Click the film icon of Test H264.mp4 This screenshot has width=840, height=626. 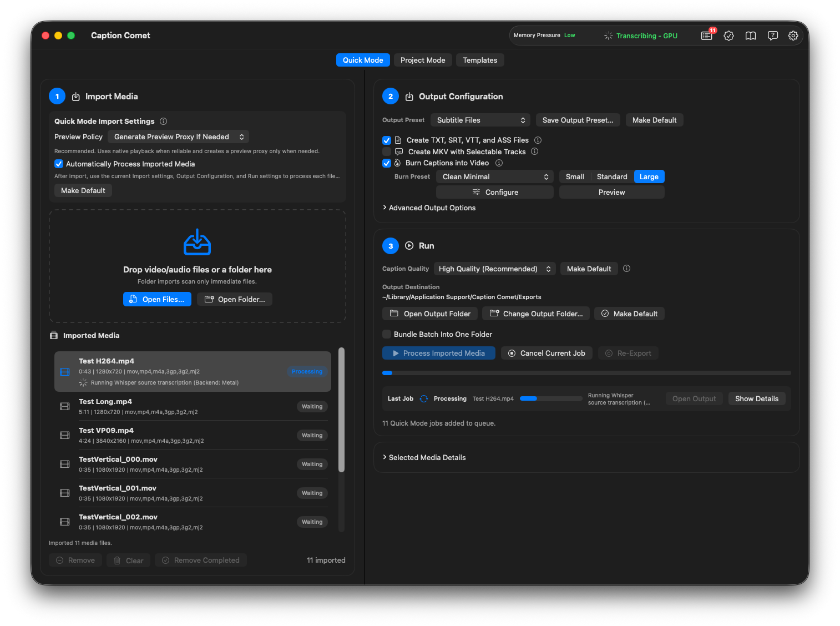pyautogui.click(x=64, y=372)
